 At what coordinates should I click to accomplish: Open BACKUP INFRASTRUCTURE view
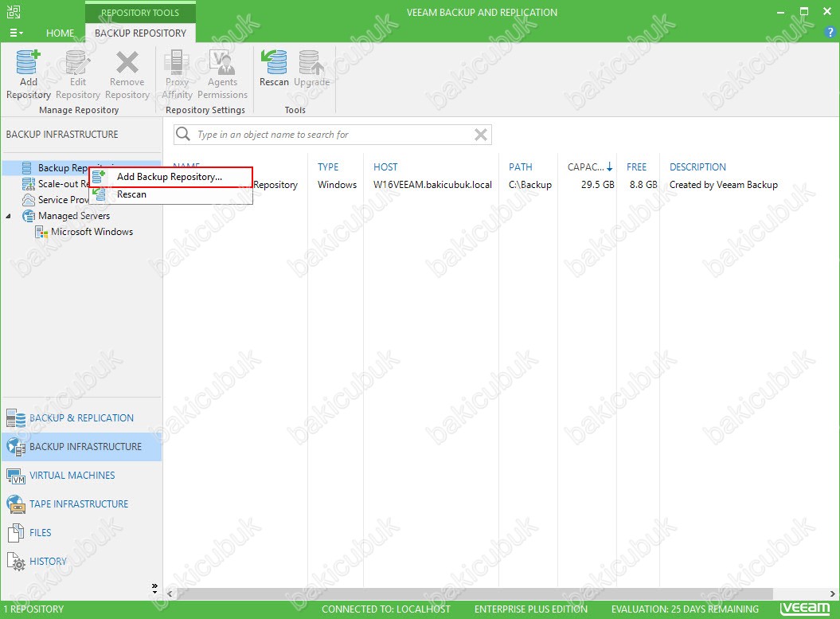pyautogui.click(x=81, y=446)
